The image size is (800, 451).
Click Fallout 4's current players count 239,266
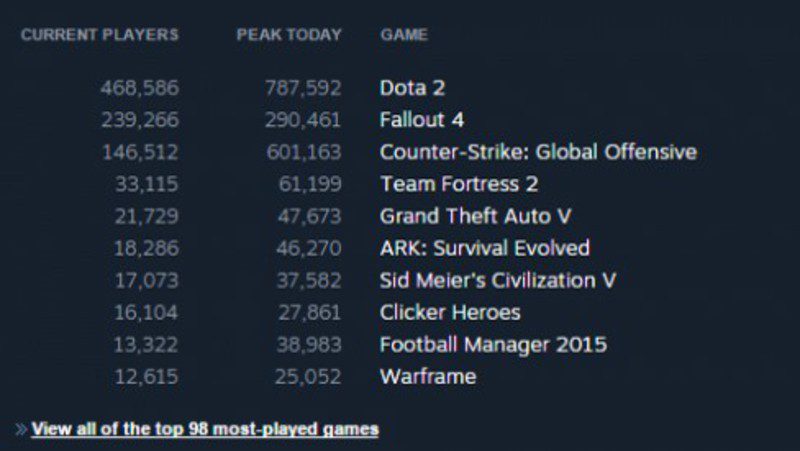pyautogui.click(x=139, y=120)
